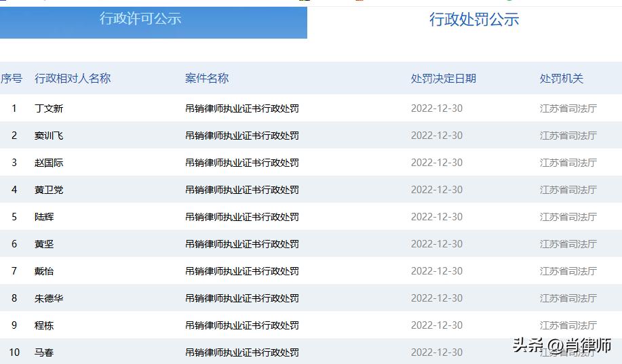Open 黄卫党's 吊销律师执业证书行政处罚 case

click(242, 190)
